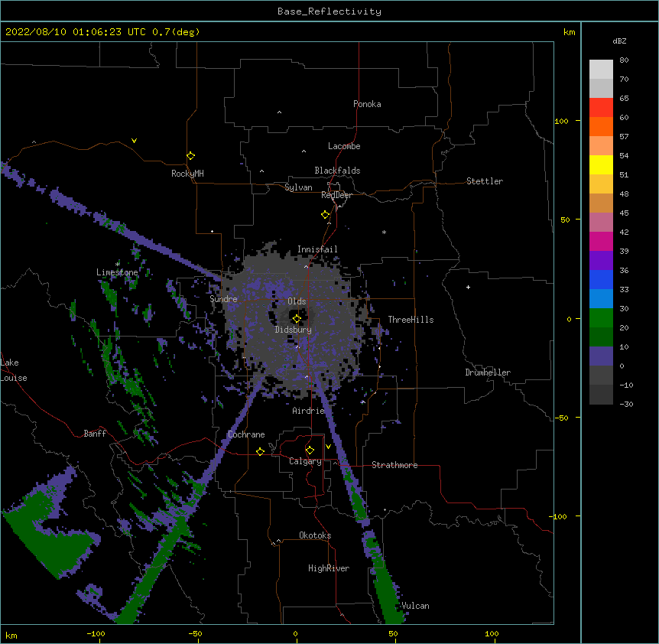Select the yellow v marker northeast of Calgary
659x644 pixels.
point(328,447)
